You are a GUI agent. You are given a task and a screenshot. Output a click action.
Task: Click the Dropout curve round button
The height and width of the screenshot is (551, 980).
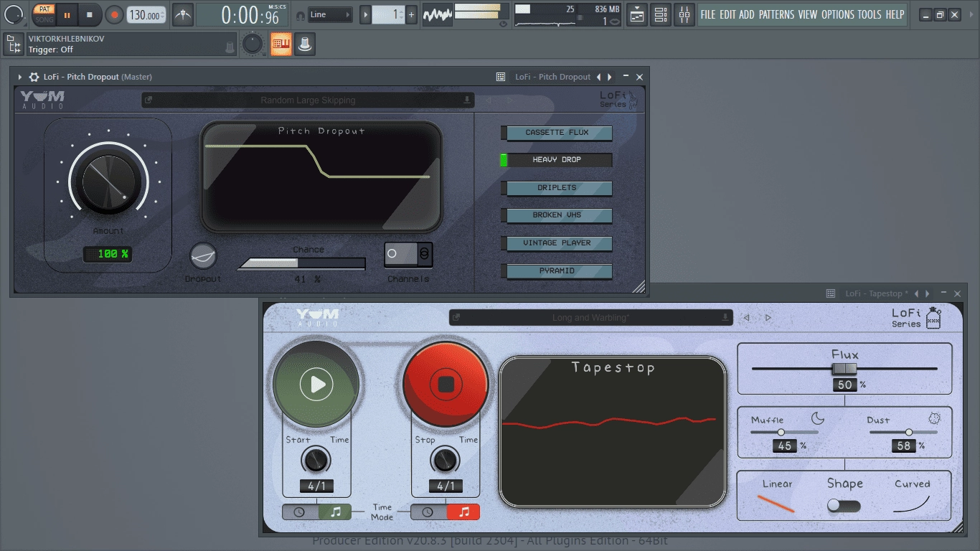pos(203,256)
